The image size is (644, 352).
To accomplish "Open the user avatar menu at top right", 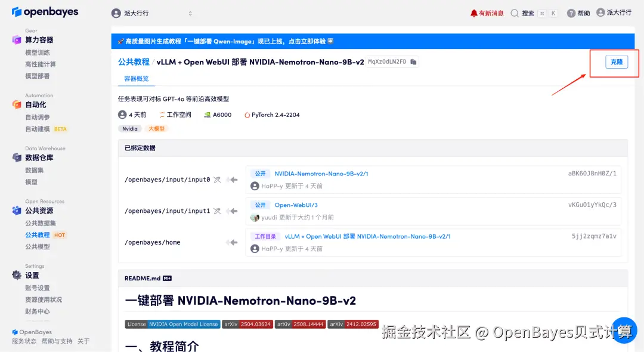I will point(600,13).
